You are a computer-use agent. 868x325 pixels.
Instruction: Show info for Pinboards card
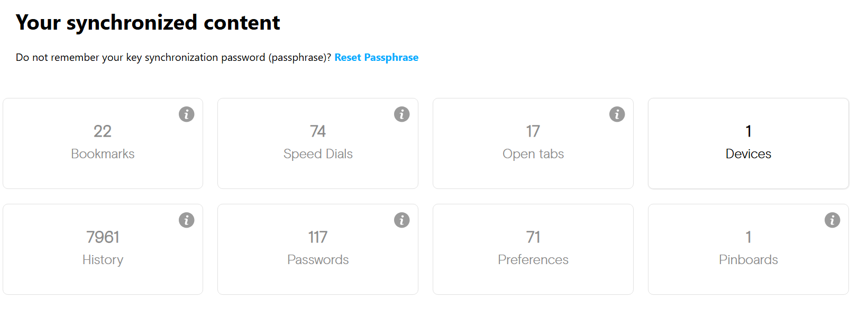tap(832, 220)
